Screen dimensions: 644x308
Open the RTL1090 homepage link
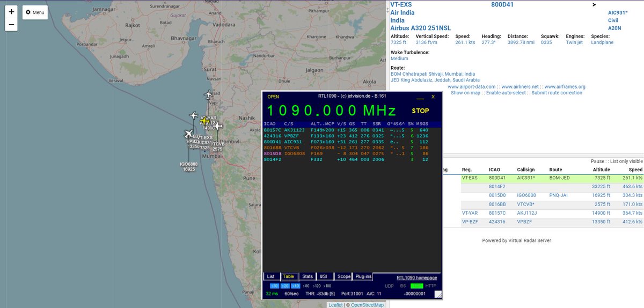(416, 277)
